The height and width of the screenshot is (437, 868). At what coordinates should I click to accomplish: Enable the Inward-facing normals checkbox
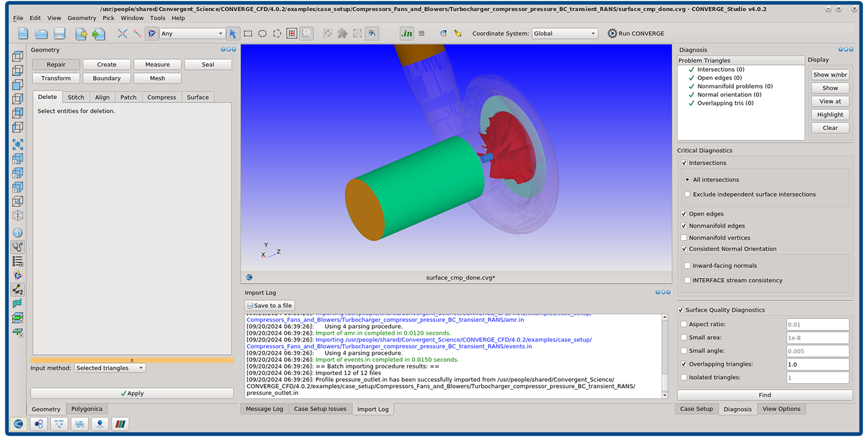(687, 265)
